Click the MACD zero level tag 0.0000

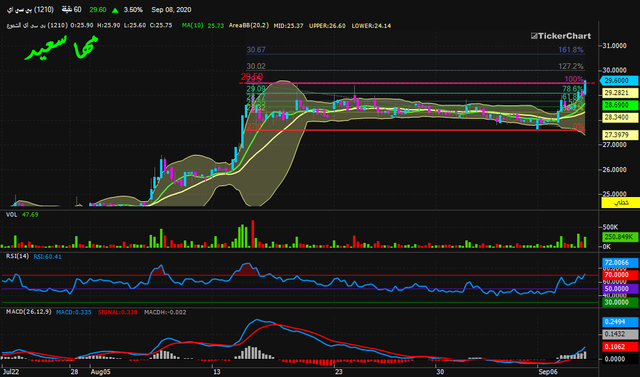pyautogui.click(x=620, y=359)
